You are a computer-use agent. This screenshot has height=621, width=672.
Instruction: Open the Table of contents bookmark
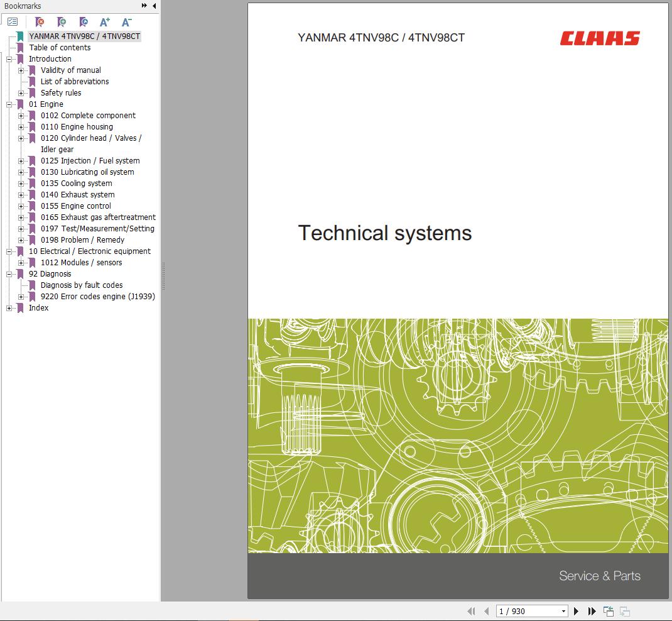[x=60, y=48]
